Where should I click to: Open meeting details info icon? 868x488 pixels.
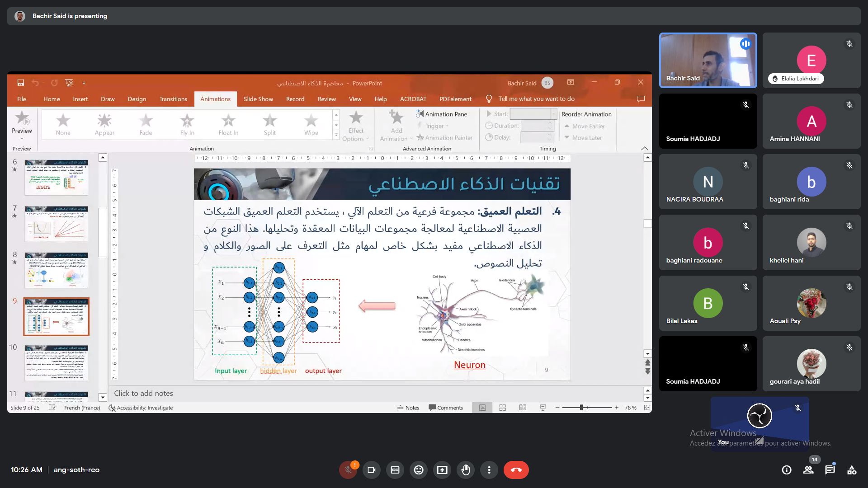787,470
